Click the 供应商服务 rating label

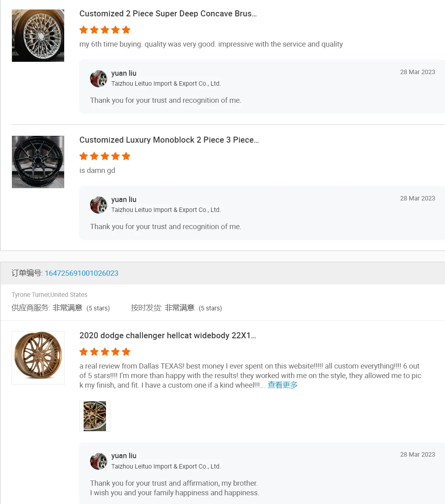pos(30,308)
